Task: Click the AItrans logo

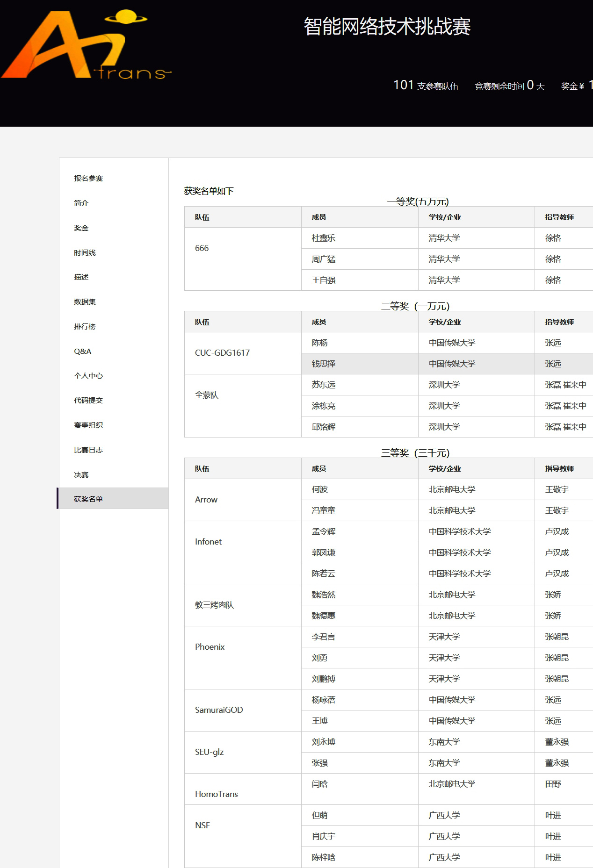Action: [x=87, y=46]
